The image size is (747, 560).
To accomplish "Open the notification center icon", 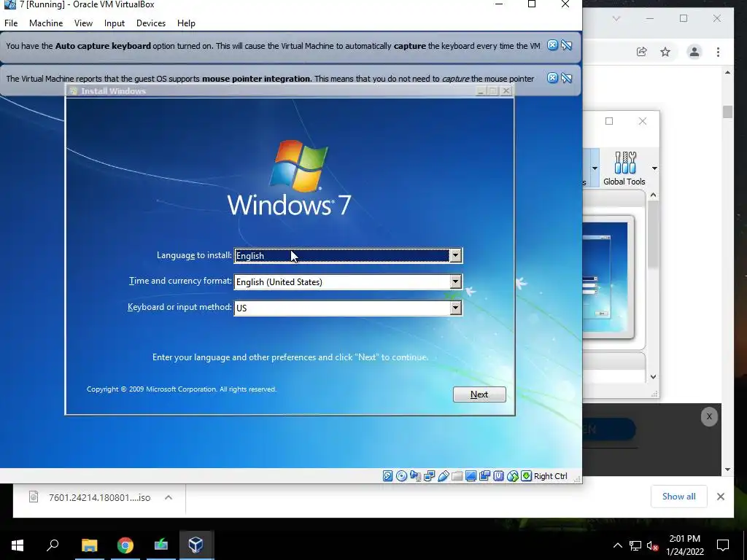I will pyautogui.click(x=723, y=545).
